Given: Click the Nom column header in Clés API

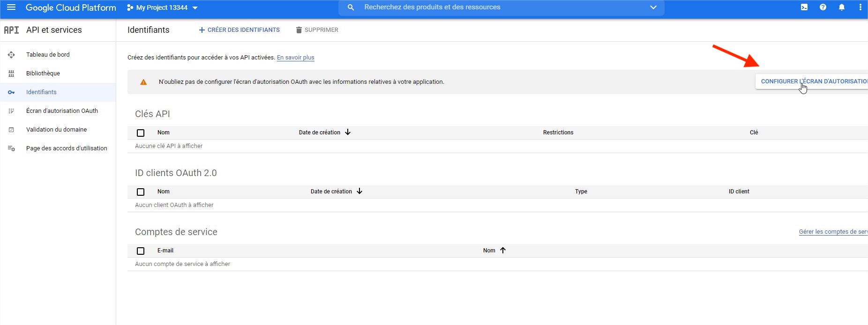Looking at the screenshot, I should pyautogui.click(x=164, y=133).
